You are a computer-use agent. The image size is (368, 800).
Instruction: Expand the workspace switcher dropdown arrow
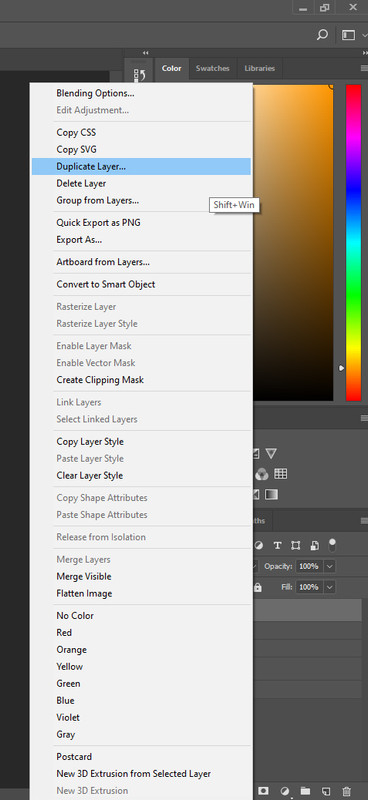(x=364, y=35)
